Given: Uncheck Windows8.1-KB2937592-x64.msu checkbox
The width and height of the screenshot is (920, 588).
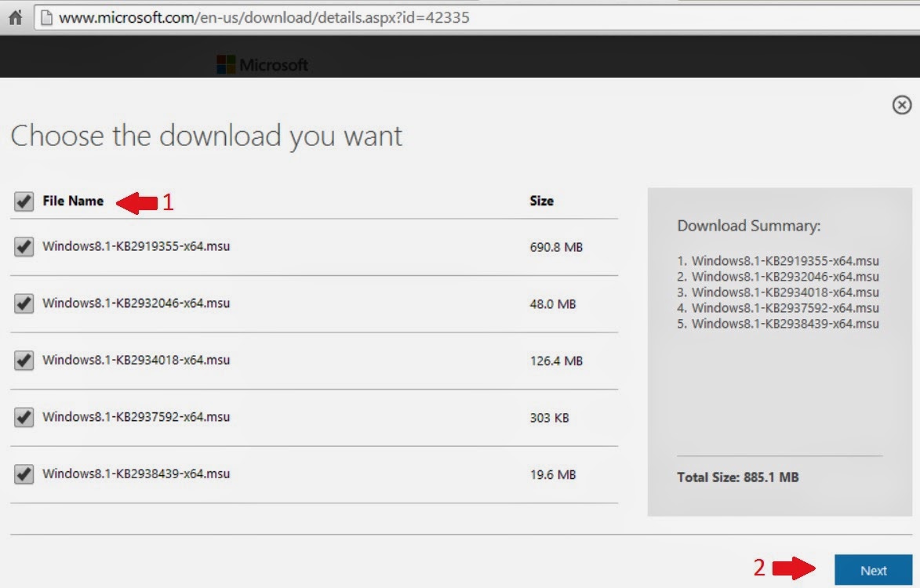Looking at the screenshot, I should point(24,417).
